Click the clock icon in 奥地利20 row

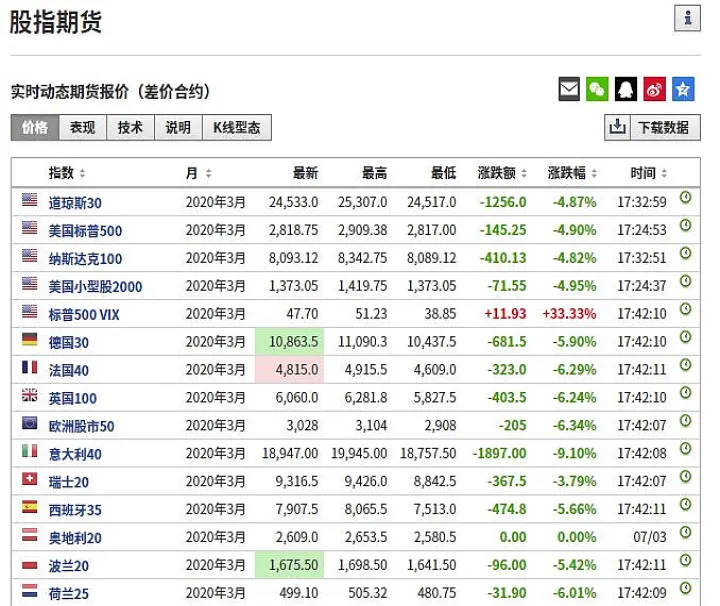pyautogui.click(x=686, y=533)
